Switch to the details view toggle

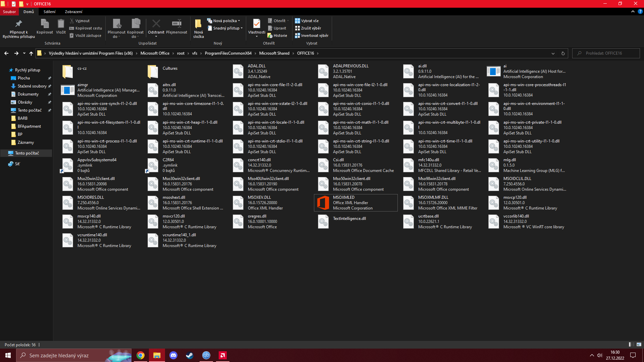[631, 345]
